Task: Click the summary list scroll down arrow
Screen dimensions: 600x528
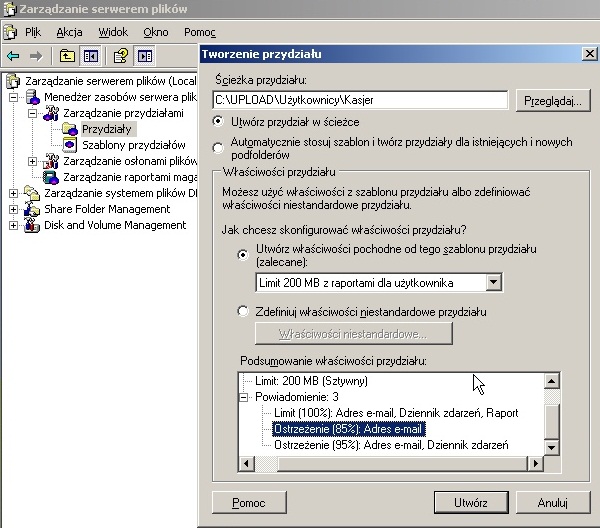Action: pos(551,447)
